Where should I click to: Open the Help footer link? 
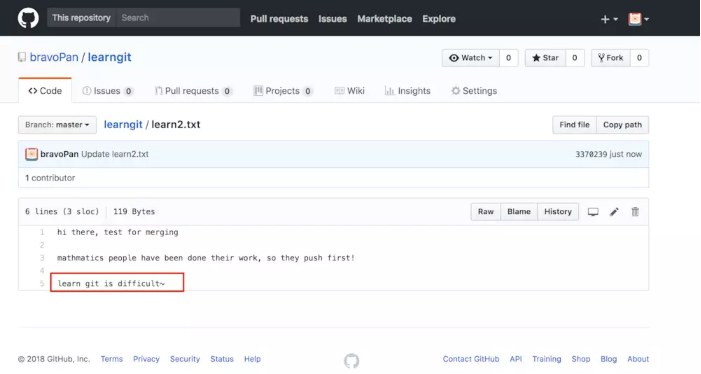tap(252, 359)
